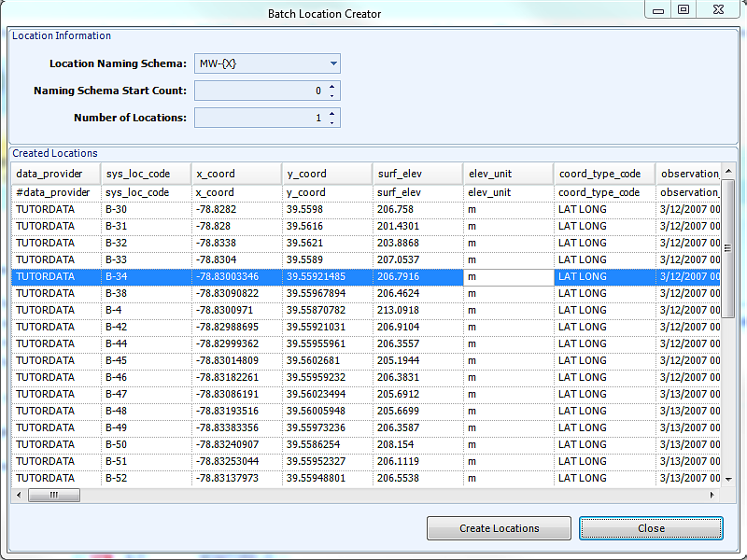This screenshot has width=747, height=560.
Task: Click the elev_unit cell in the B-34 row
Action: (508, 276)
